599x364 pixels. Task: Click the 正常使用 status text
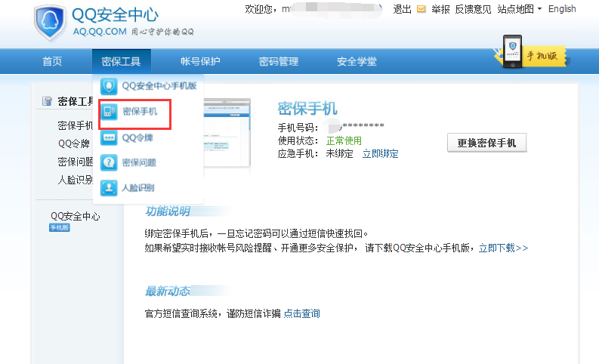(x=344, y=141)
